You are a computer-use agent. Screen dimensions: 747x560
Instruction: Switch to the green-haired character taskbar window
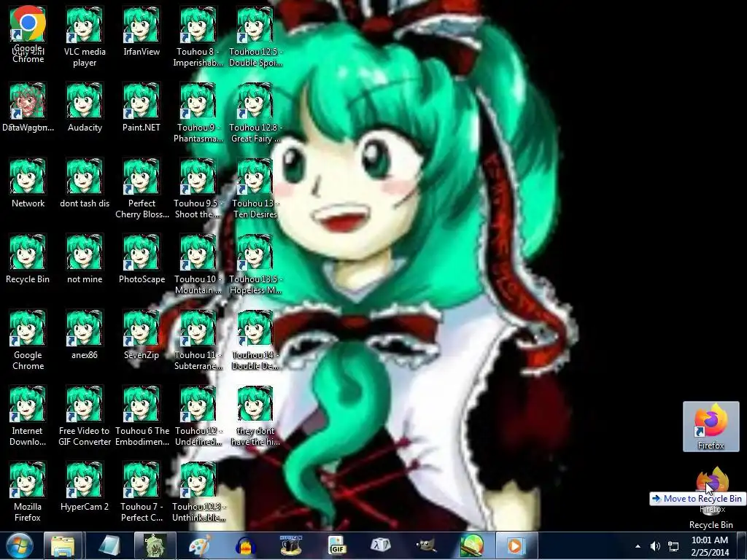click(x=155, y=545)
